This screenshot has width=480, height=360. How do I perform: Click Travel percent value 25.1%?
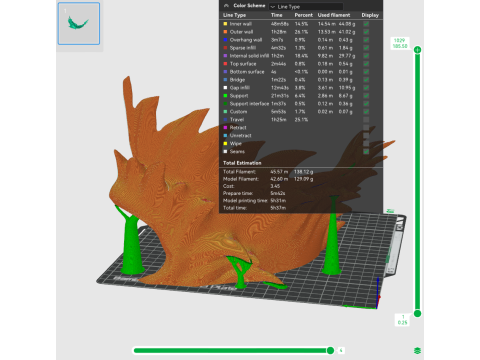point(301,120)
